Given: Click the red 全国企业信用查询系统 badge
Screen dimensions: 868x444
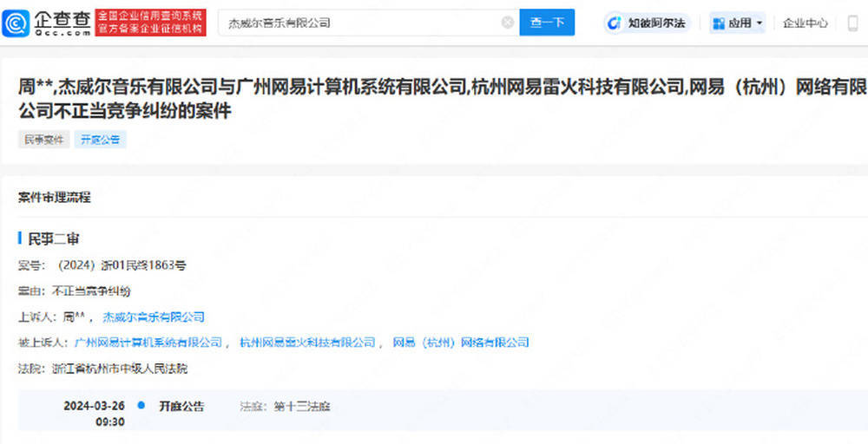Looking at the screenshot, I should click(150, 23).
